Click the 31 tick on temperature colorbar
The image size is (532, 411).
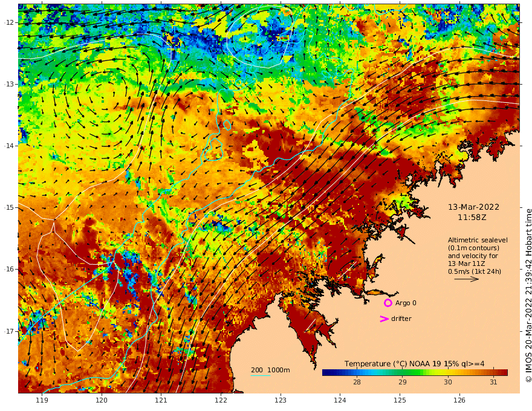pyautogui.click(x=493, y=382)
